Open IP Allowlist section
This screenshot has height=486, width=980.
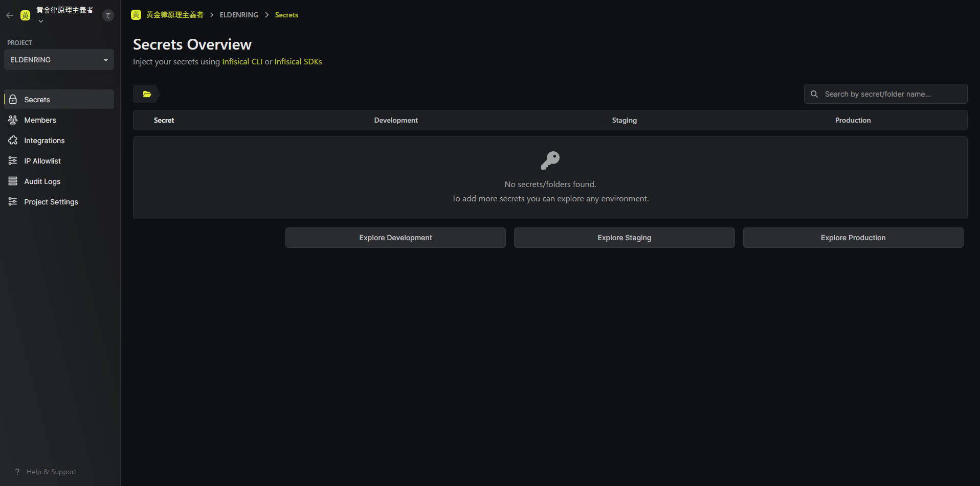59,161
